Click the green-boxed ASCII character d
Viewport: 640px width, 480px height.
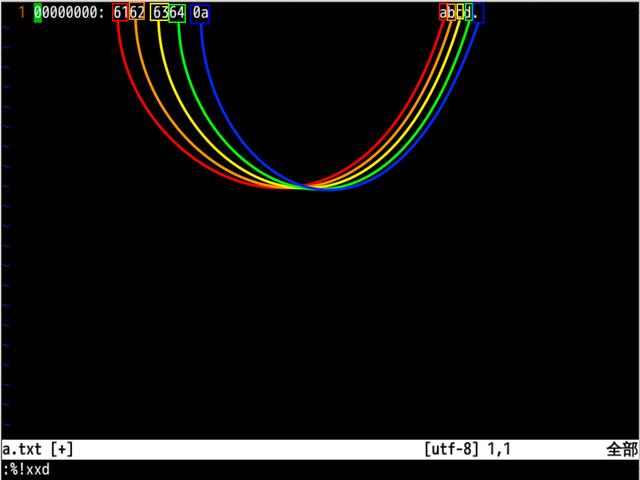pyautogui.click(x=468, y=12)
